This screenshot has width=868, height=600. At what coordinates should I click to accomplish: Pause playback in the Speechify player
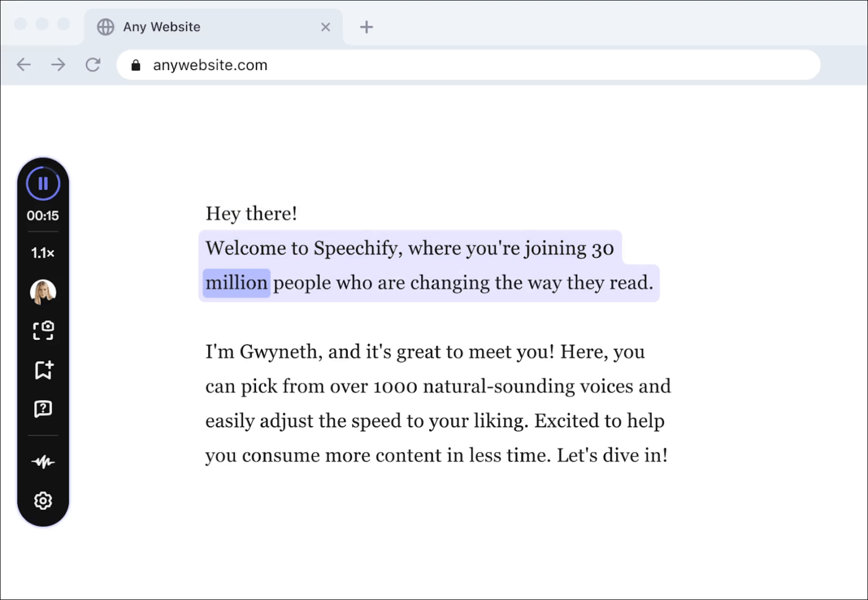pos(43,184)
